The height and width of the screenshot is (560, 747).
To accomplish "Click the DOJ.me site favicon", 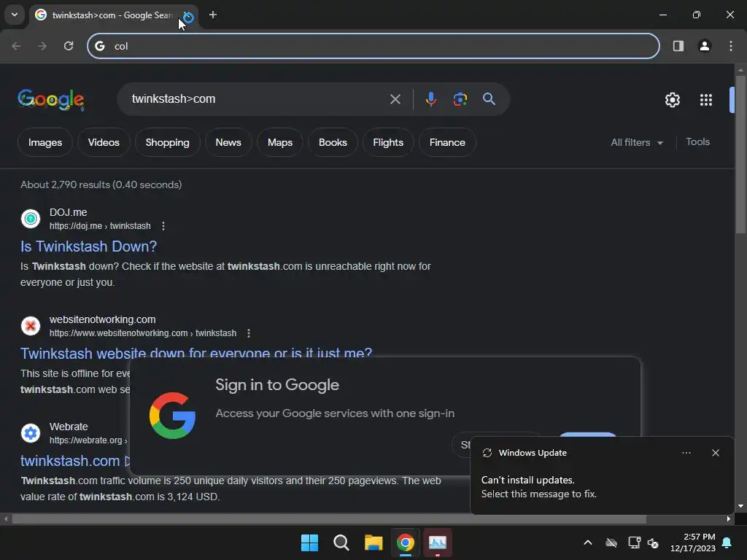I will pos(31,219).
